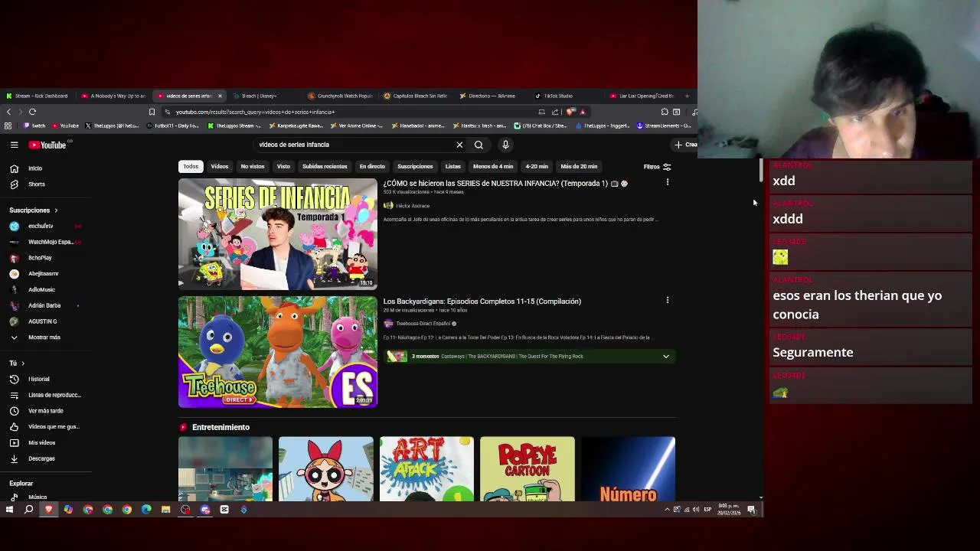Viewport: 980px width, 551px height.
Task: Open the taskbar notification center
Action: pos(752,510)
